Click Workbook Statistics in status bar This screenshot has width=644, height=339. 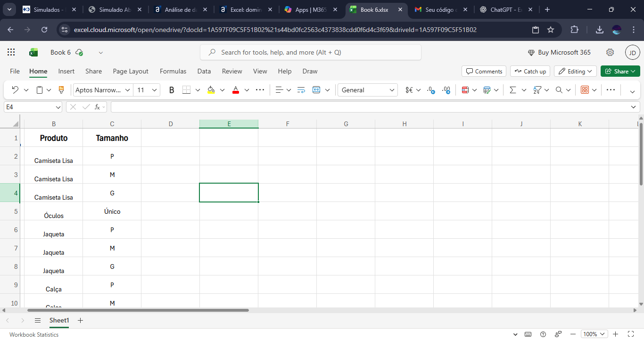34,335
